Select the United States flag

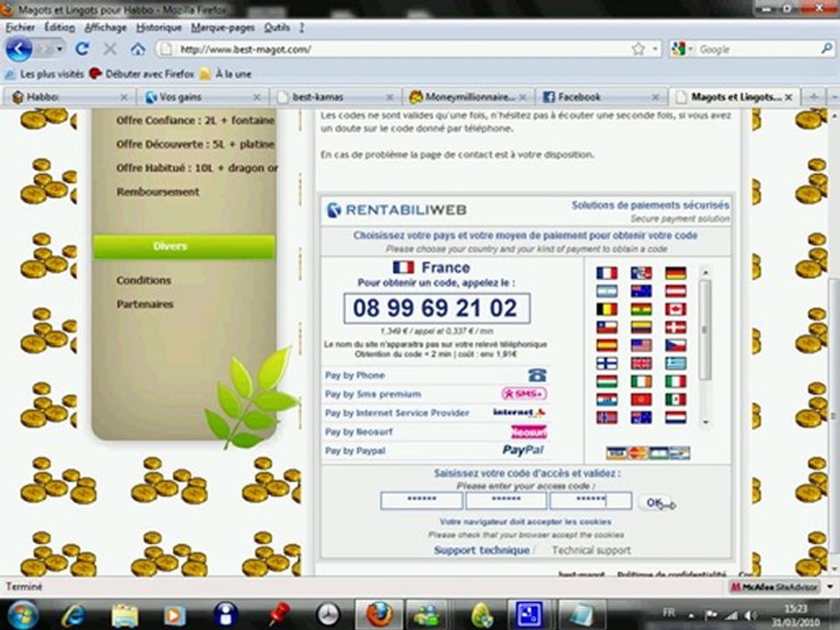coord(641,346)
